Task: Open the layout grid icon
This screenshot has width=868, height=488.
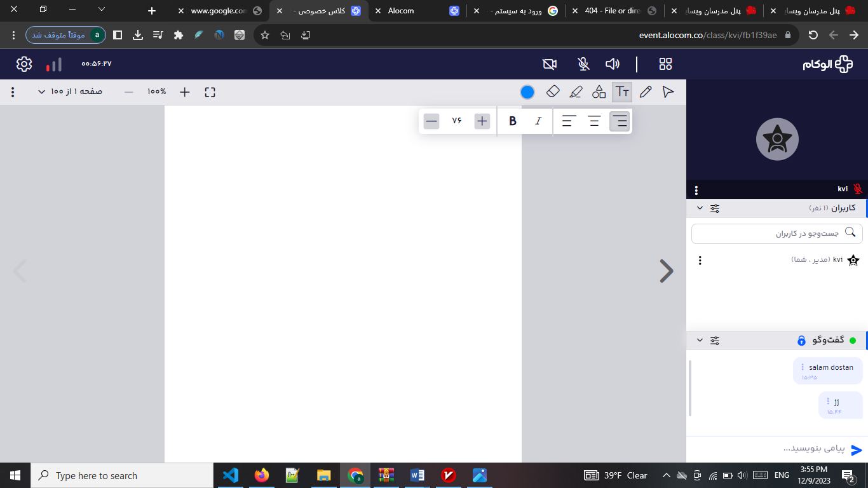Action: [x=665, y=64]
